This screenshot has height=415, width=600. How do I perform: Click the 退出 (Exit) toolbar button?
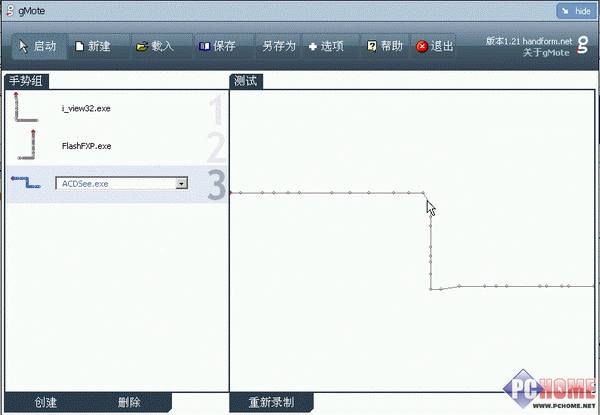click(434, 47)
